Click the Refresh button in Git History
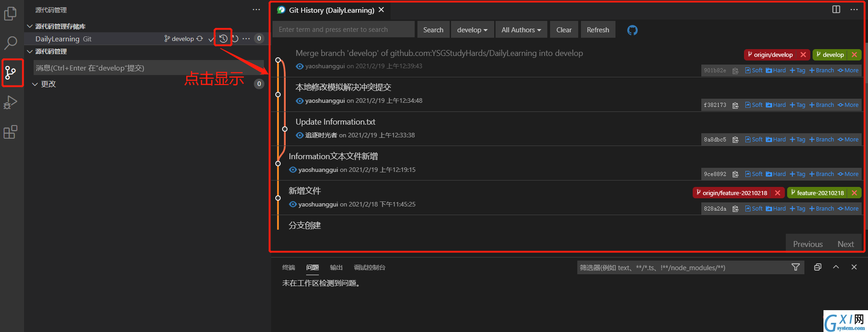Viewport: 868px width, 332px height. click(598, 30)
